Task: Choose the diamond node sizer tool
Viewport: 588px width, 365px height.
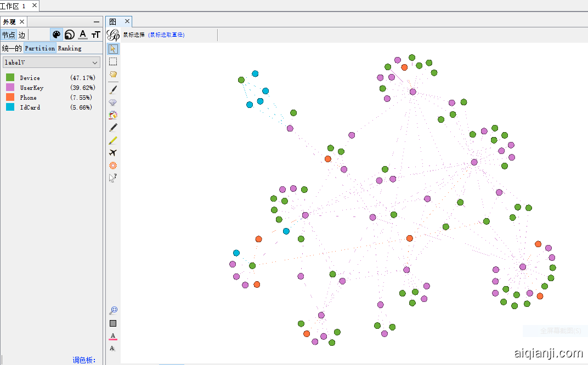Action: pos(113,102)
